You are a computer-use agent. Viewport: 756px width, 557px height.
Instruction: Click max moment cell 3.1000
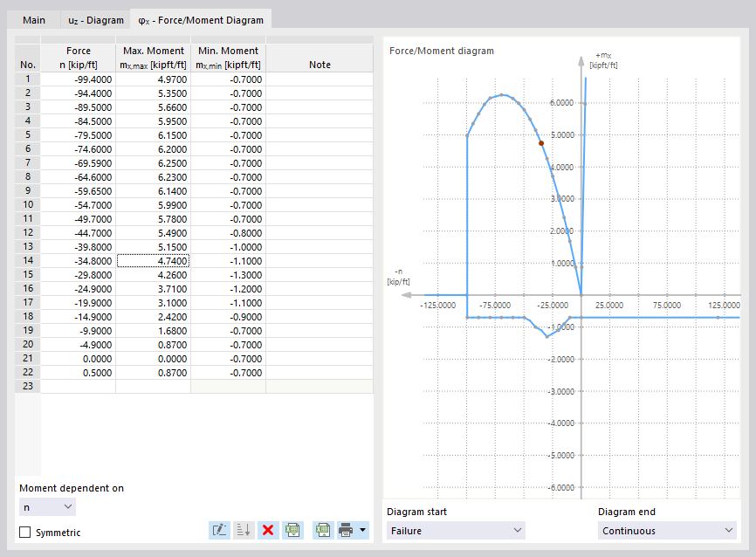[x=154, y=303]
